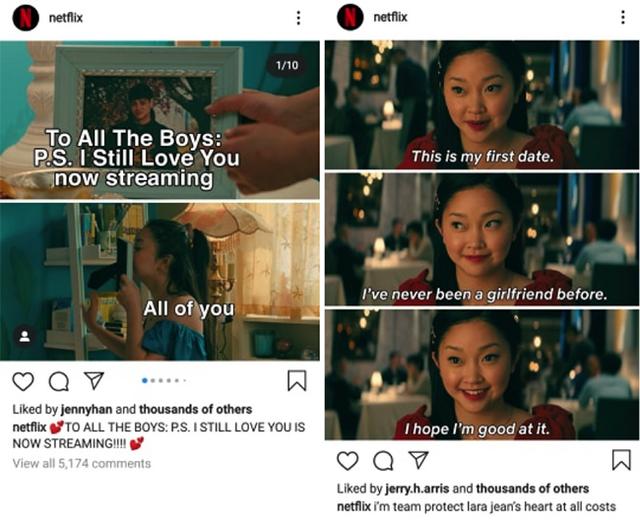Like the right post with heart icon
The width and height of the screenshot is (640, 528).
(347, 460)
